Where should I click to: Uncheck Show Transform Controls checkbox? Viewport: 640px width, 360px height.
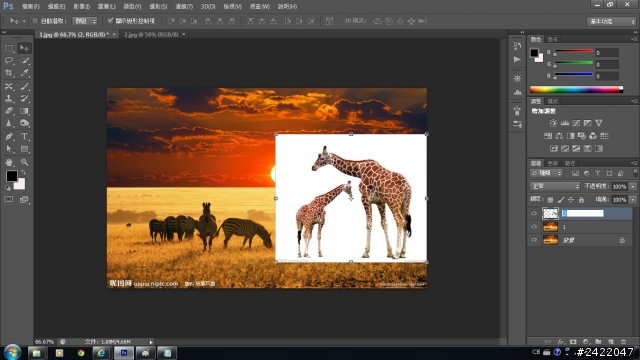[110, 20]
